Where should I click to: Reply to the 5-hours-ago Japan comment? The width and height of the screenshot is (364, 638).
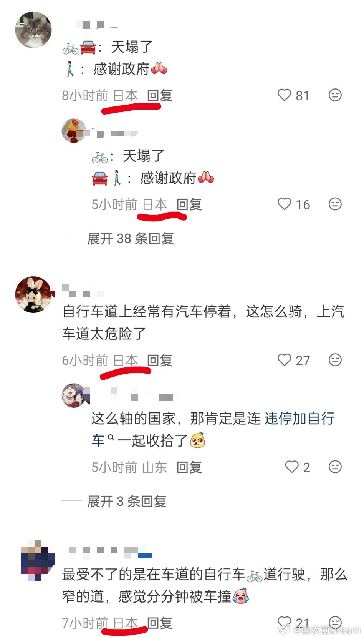tap(189, 204)
